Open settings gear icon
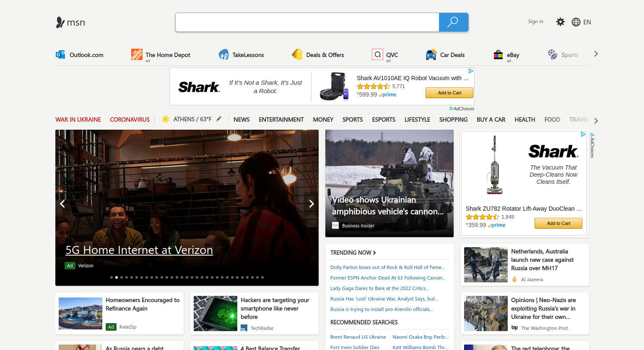Viewport: 644px width, 350px height. pyautogui.click(x=560, y=22)
